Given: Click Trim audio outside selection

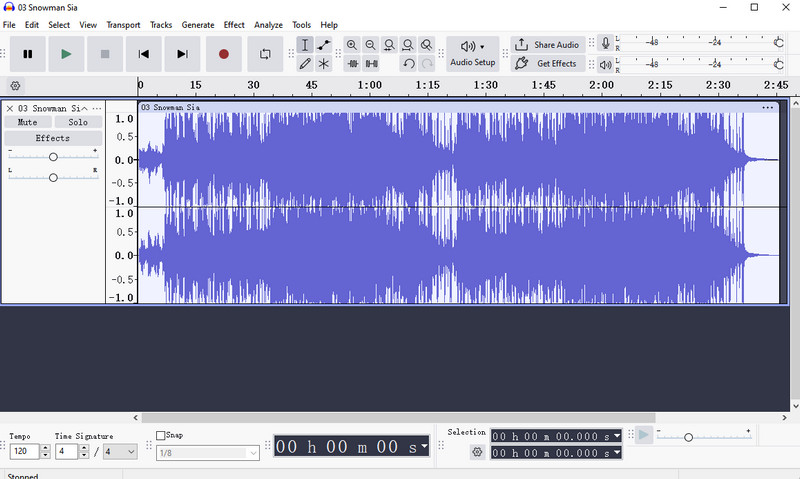Looking at the screenshot, I should pyautogui.click(x=353, y=64).
